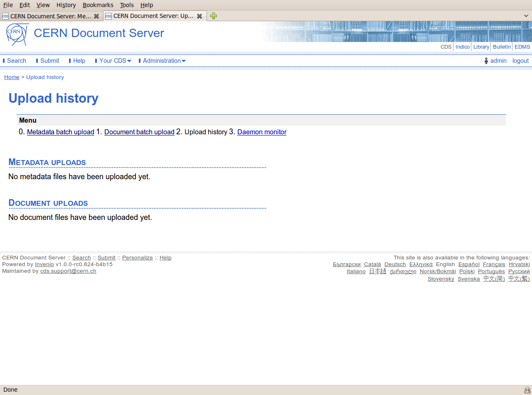Screen dimensions: 532x395
Task: Click the Bulletin link in header
Action: click(502, 47)
